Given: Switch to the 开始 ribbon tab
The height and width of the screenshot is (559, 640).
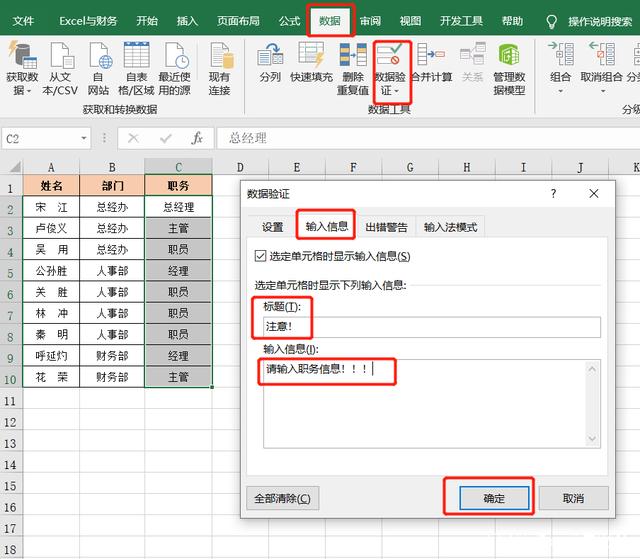Looking at the screenshot, I should 147,21.
